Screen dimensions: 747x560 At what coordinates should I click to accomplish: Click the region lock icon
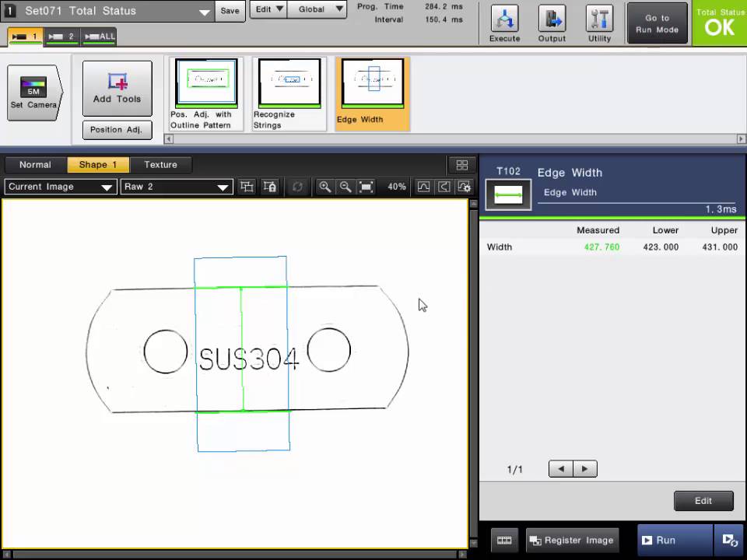click(x=270, y=187)
